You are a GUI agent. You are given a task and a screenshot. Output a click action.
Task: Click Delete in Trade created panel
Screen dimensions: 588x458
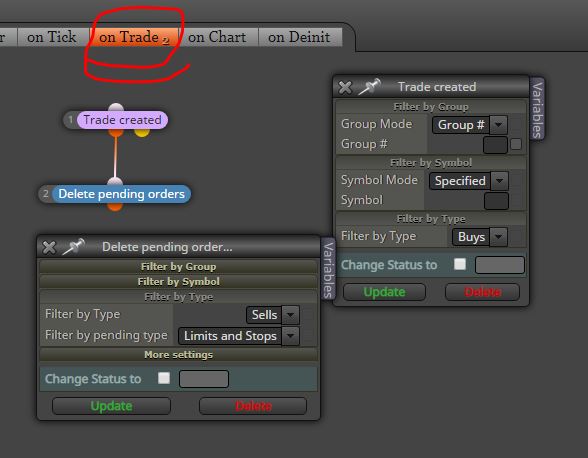coord(482,292)
